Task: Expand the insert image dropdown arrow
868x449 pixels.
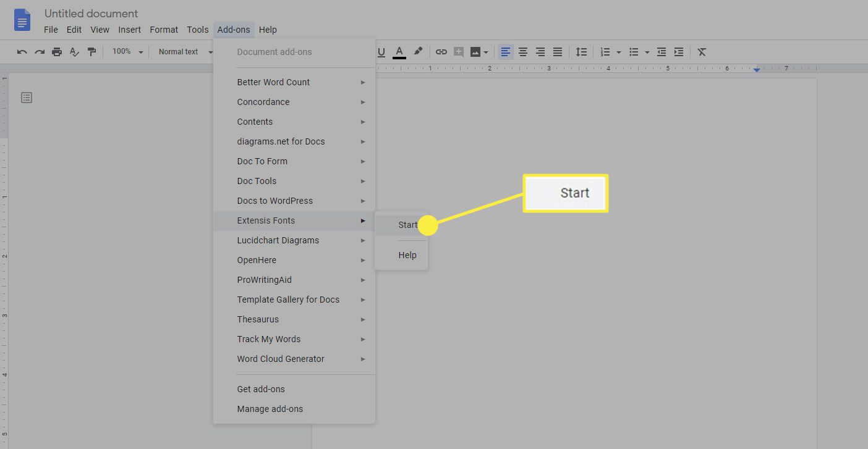Action: pyautogui.click(x=486, y=52)
